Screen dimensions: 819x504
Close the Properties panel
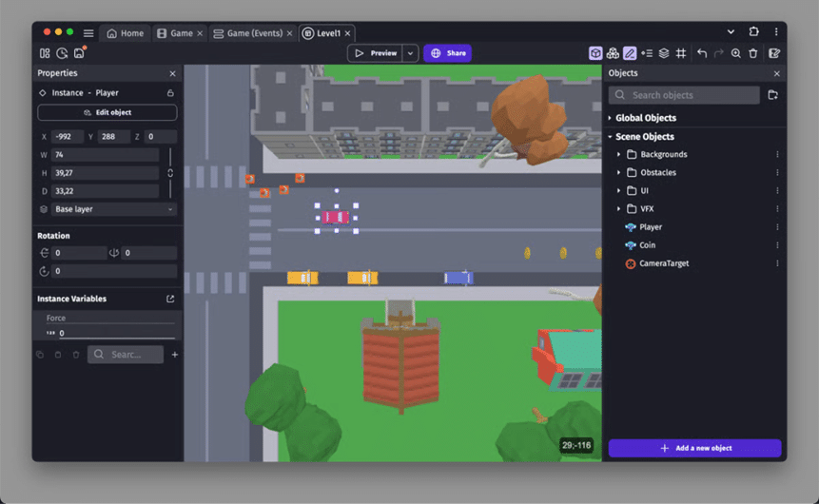[x=173, y=73]
